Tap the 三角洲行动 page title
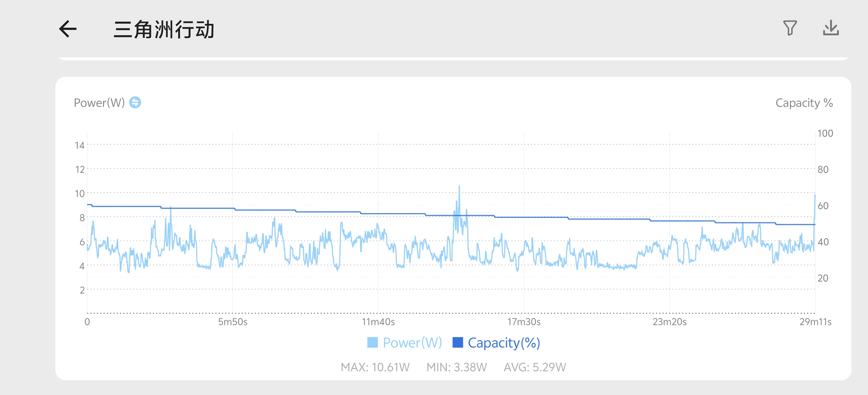 click(164, 29)
